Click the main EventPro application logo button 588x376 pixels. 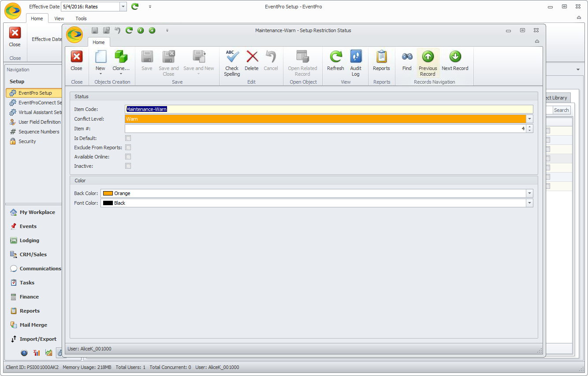pos(13,11)
